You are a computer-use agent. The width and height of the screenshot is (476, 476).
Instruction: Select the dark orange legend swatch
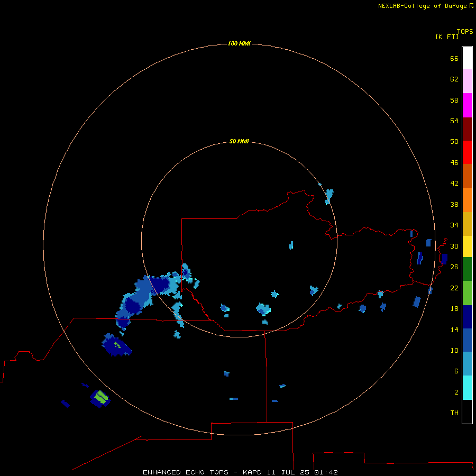[467, 176]
